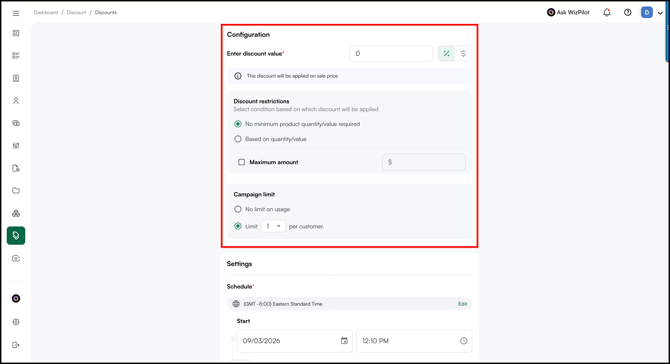670x364 pixels.
Task: Open the customers person sidebar icon
Action: click(x=16, y=101)
